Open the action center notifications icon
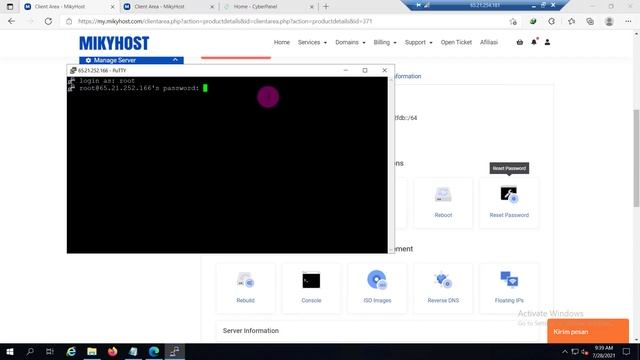The image size is (640, 360). pyautogui.click(x=627, y=351)
